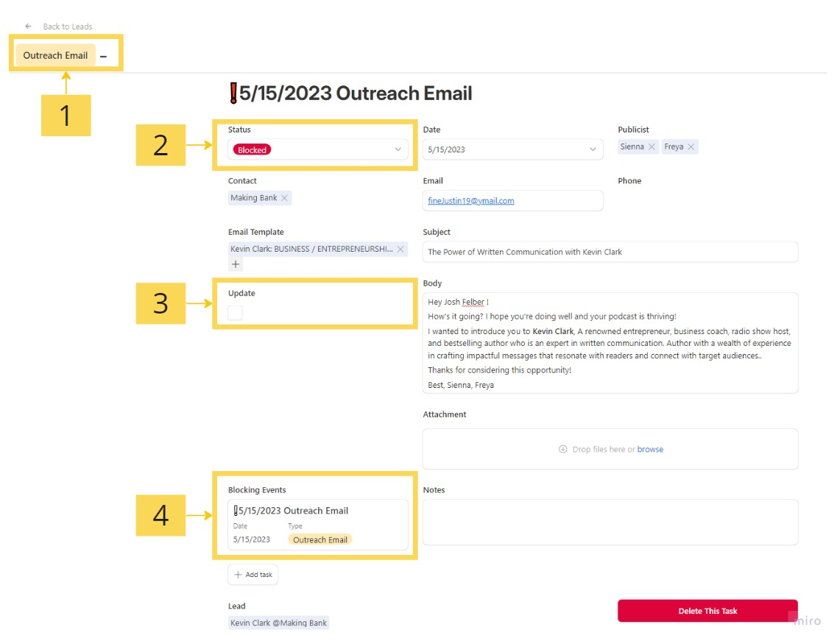Screen dimensions: 840x644
Task: Add another email template with plus icon
Action: click(236, 264)
